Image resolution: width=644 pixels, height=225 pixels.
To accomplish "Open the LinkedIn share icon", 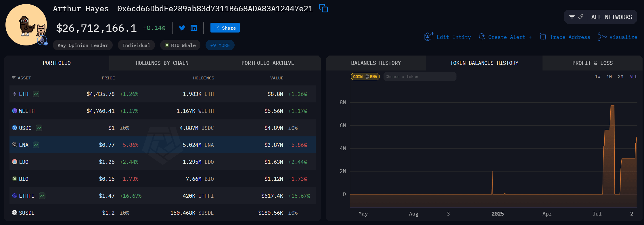I will tap(194, 28).
